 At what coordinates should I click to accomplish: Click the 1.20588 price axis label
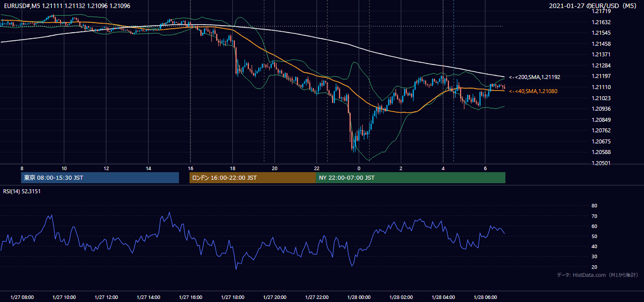[x=601, y=152]
